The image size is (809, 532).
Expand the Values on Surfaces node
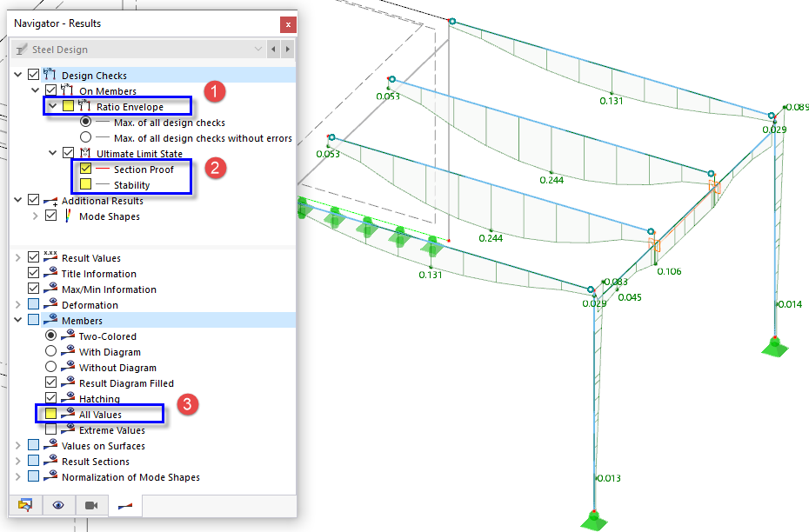pyautogui.click(x=18, y=445)
